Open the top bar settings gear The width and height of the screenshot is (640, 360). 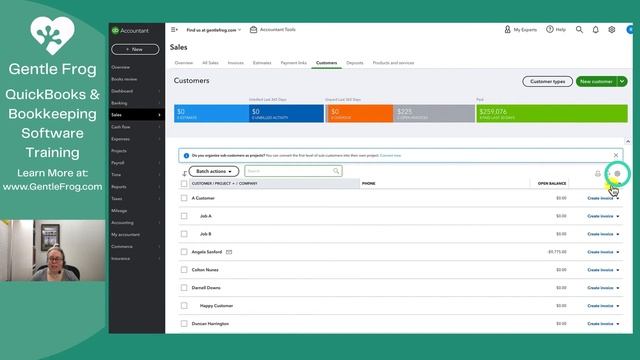tap(611, 30)
